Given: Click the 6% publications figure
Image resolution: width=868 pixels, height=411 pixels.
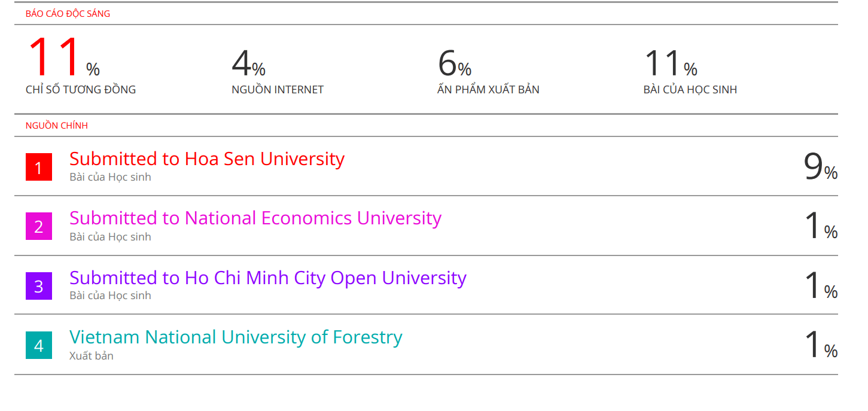Looking at the screenshot, I should click(x=455, y=63).
